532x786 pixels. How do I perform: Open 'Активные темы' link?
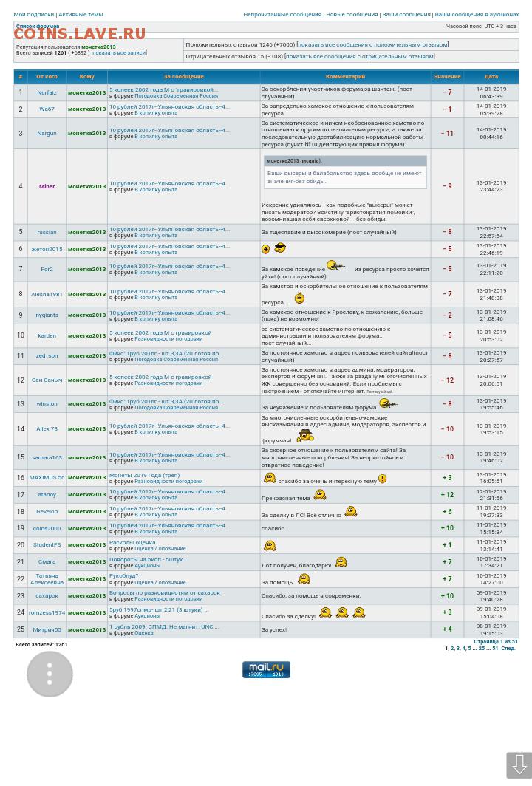[x=81, y=15]
